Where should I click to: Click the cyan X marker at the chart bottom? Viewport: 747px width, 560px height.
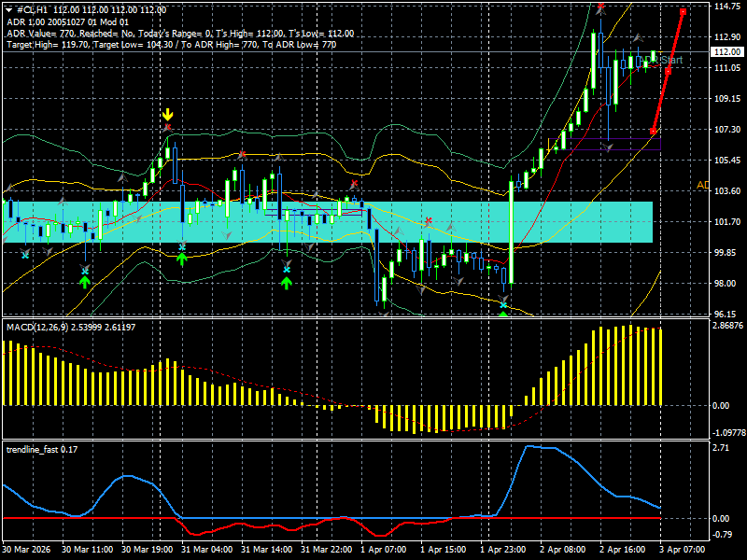click(x=503, y=303)
